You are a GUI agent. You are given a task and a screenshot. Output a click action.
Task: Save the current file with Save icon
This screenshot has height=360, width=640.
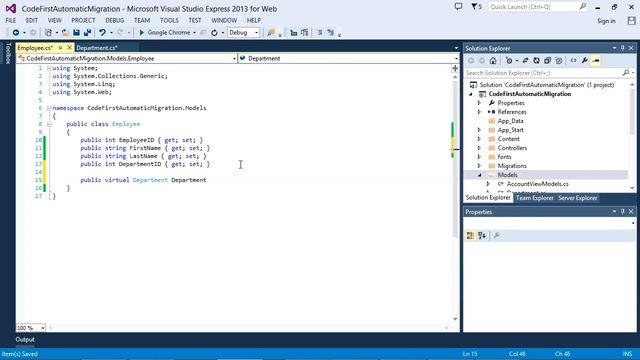pyautogui.click(x=76, y=33)
